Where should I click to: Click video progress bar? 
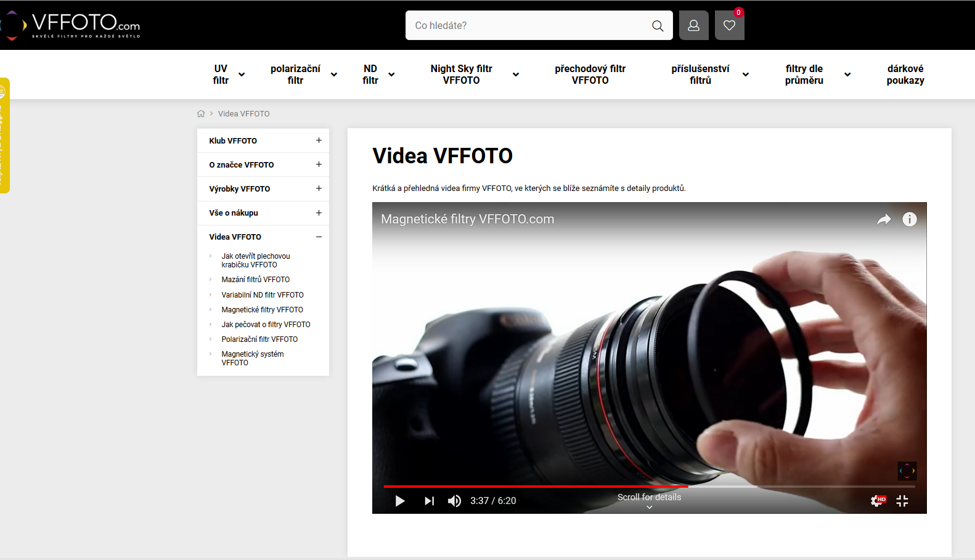[x=649, y=487]
